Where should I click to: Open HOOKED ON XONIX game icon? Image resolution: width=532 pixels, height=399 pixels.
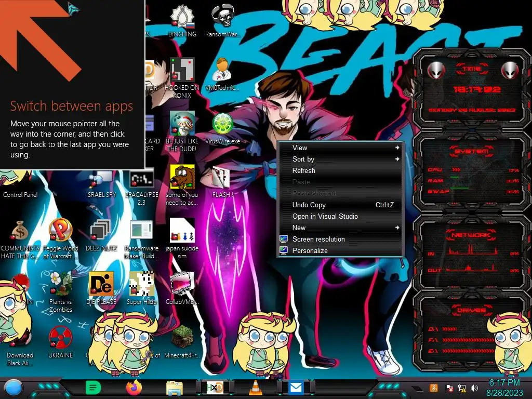tap(182, 78)
